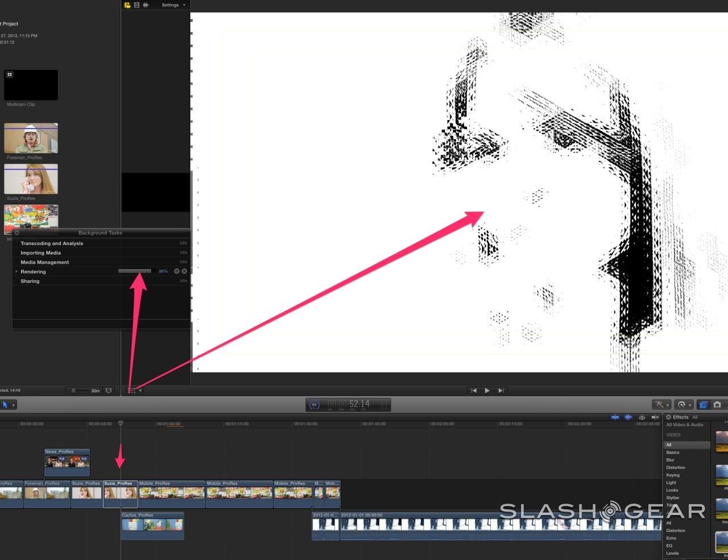The image size is (728, 560).
Task: Open the tool selection dropdown
Action: click(13, 405)
